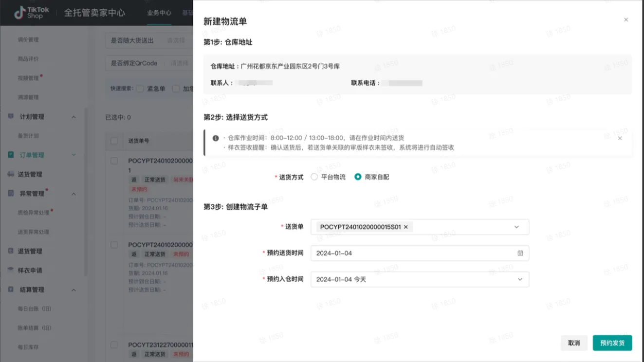Viewport: 644px width, 362px height.
Task: Remove the POCYPT2401020000015S01 tag
Action: coord(406,227)
